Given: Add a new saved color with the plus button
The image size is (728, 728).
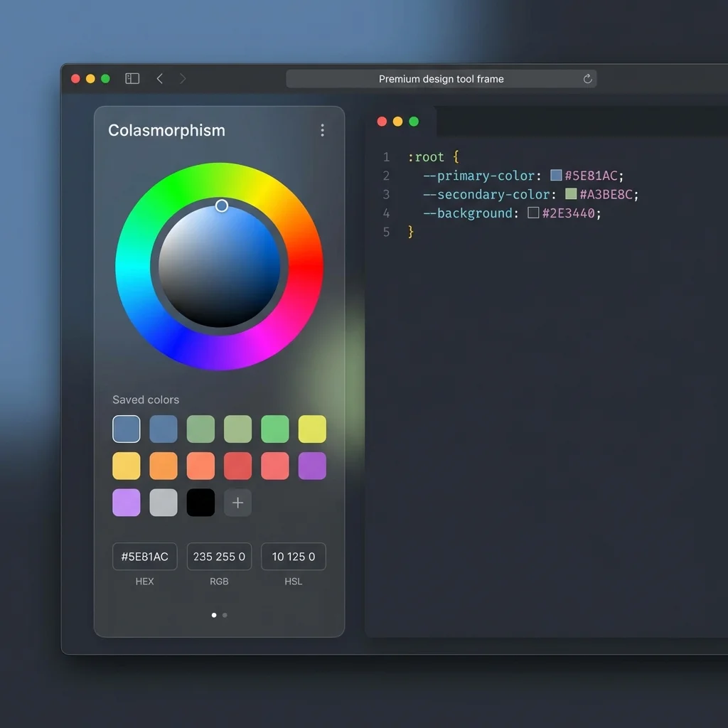Looking at the screenshot, I should pos(237,503).
